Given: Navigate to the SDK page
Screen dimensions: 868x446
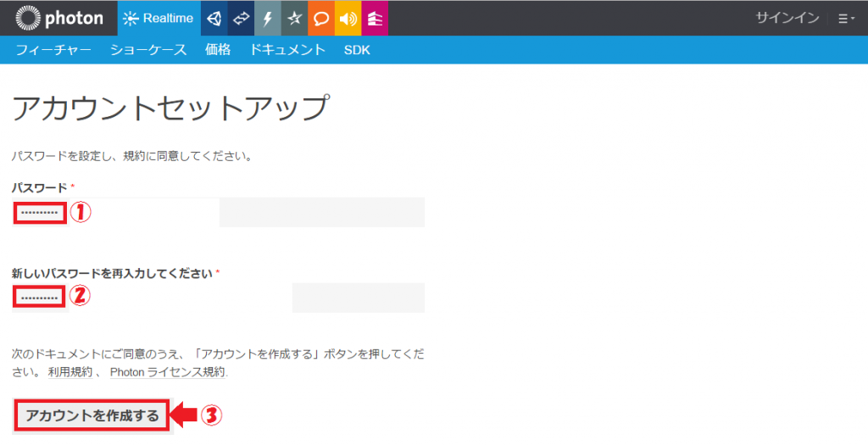Looking at the screenshot, I should [357, 50].
